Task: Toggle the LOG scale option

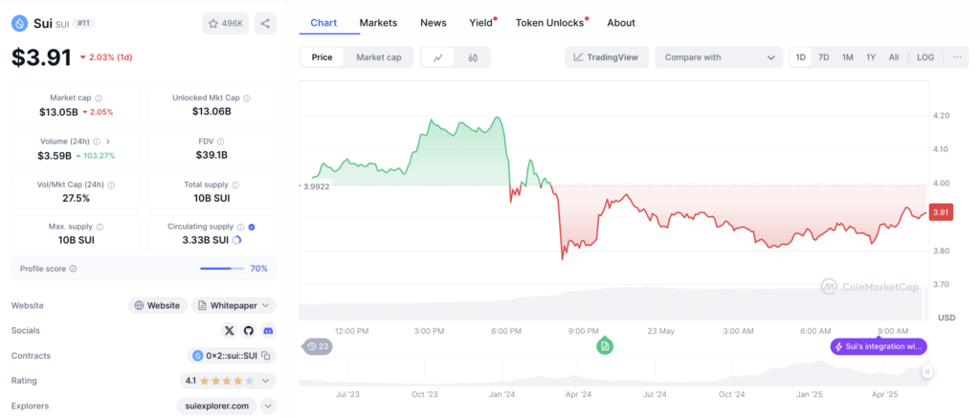Action: click(x=925, y=57)
